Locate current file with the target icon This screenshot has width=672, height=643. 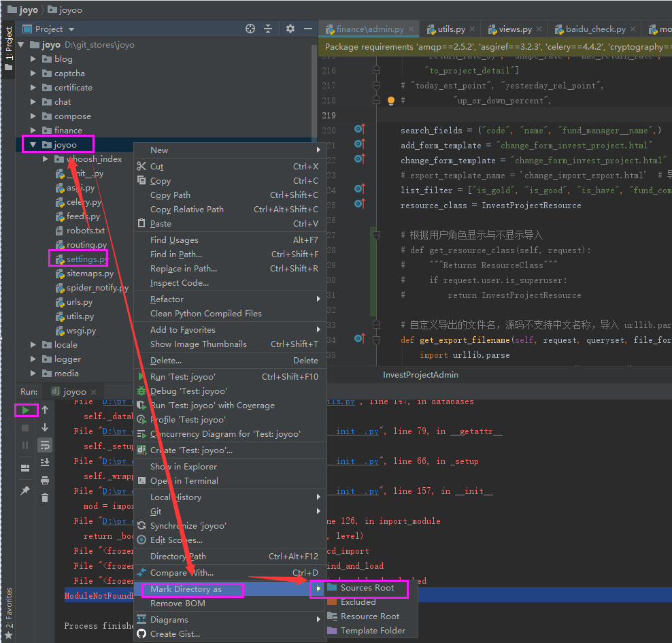(x=250, y=29)
